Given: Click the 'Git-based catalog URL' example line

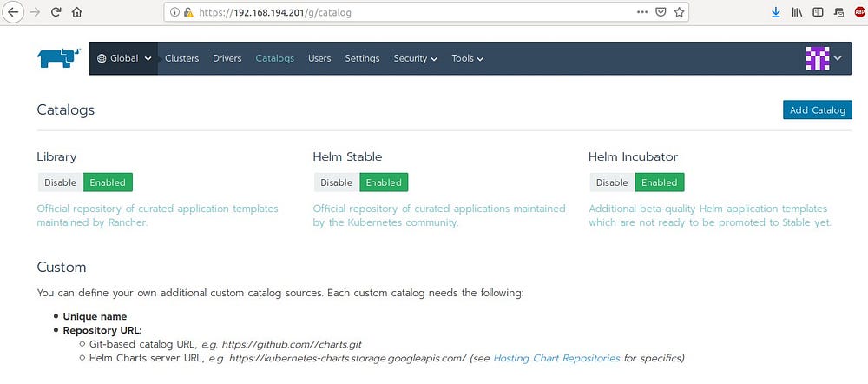Looking at the screenshot, I should 226,344.
